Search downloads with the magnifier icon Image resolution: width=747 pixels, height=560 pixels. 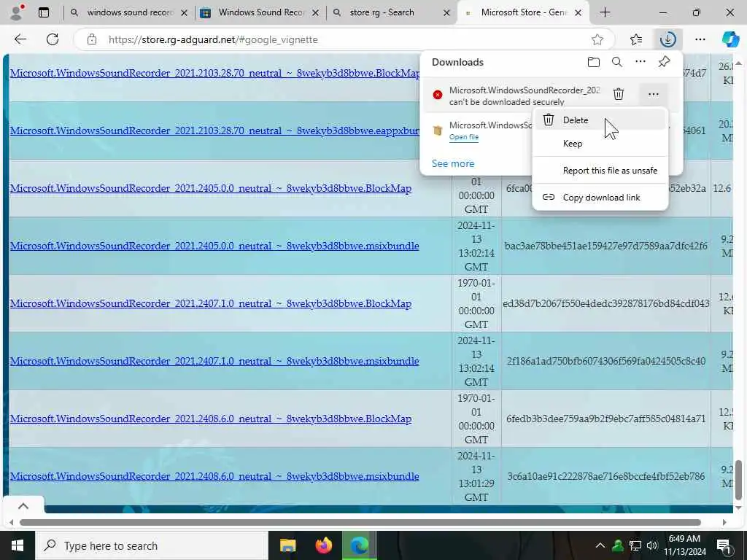617,63
